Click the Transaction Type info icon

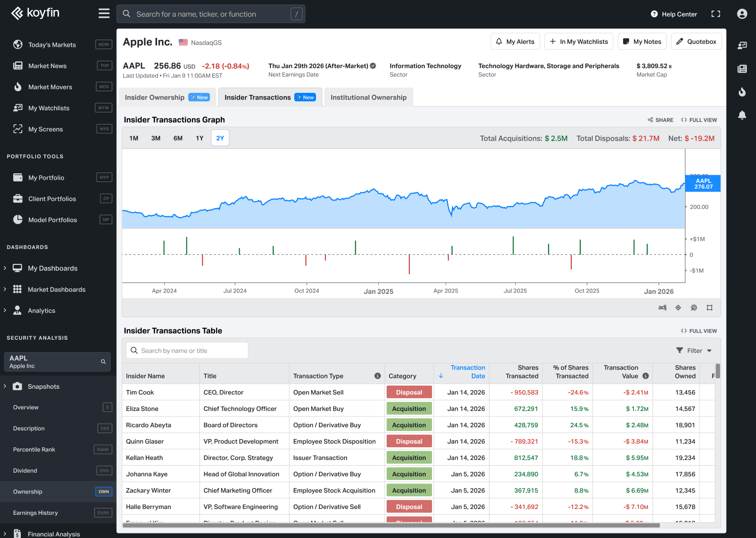[x=377, y=376]
